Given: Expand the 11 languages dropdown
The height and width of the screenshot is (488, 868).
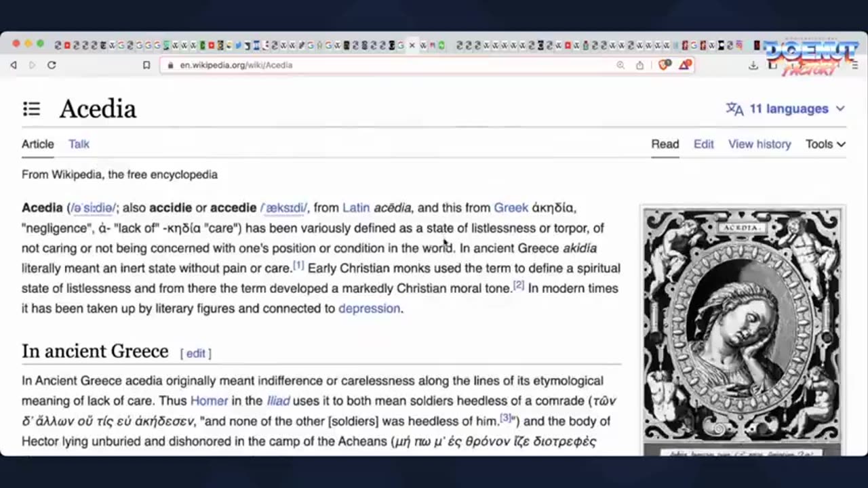Looking at the screenshot, I should pos(785,108).
